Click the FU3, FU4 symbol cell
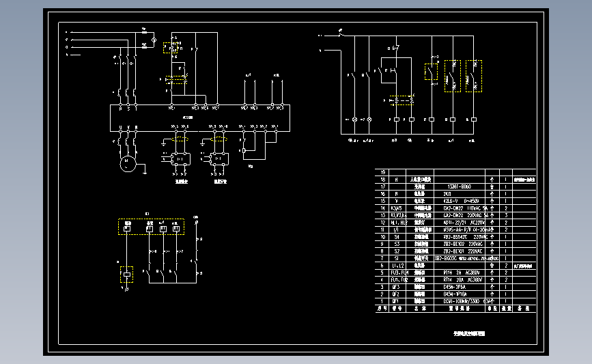This screenshot has width=592, height=364. pyautogui.click(x=397, y=272)
